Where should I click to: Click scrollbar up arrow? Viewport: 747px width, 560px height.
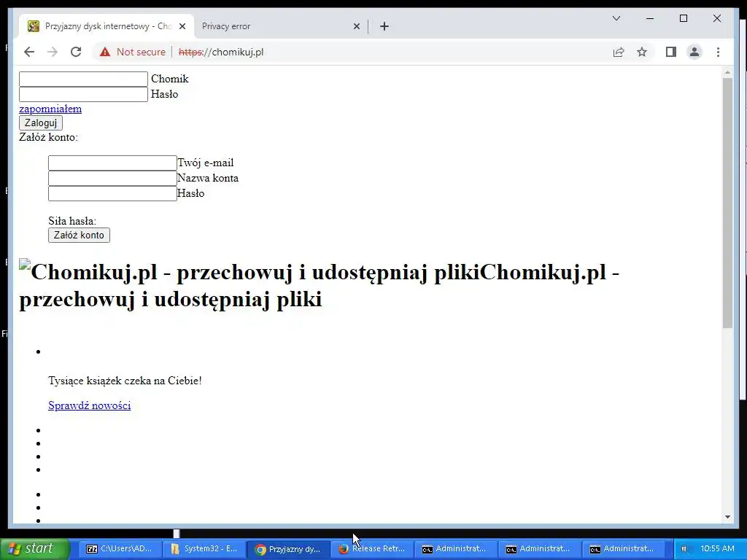[727, 73]
